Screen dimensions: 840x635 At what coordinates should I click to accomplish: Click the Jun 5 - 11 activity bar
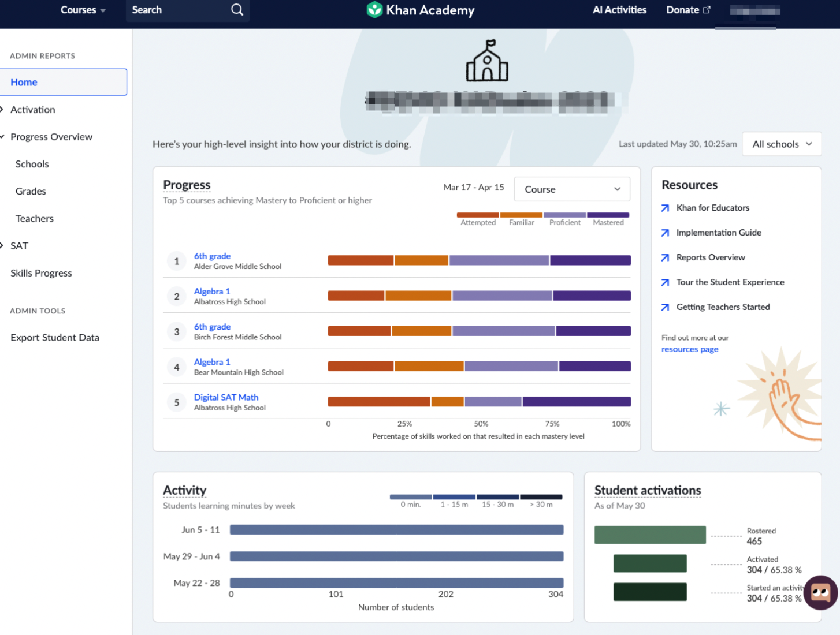pos(396,530)
